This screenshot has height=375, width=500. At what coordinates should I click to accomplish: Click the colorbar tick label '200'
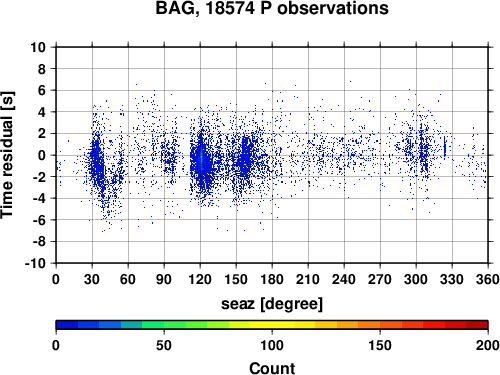(x=488, y=345)
